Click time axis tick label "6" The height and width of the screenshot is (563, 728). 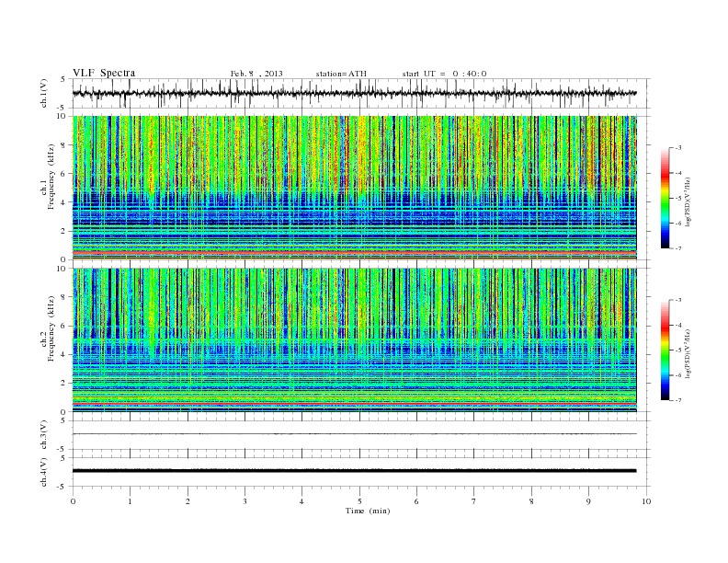coord(416,501)
